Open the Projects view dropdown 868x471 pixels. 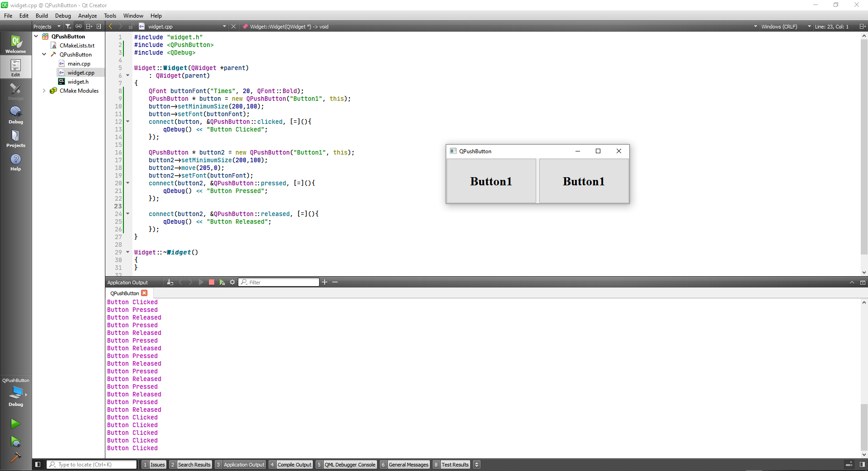(x=47, y=27)
